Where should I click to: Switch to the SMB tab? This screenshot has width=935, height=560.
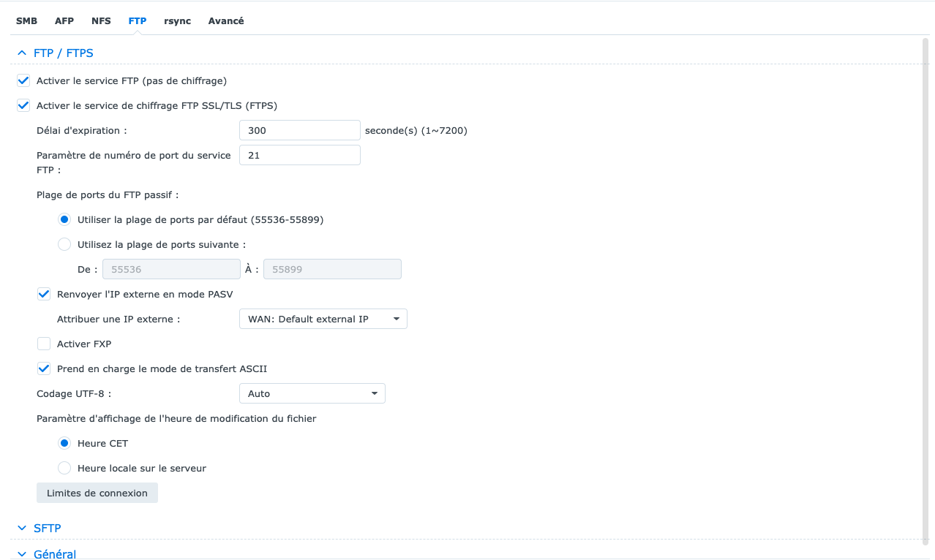[26, 21]
